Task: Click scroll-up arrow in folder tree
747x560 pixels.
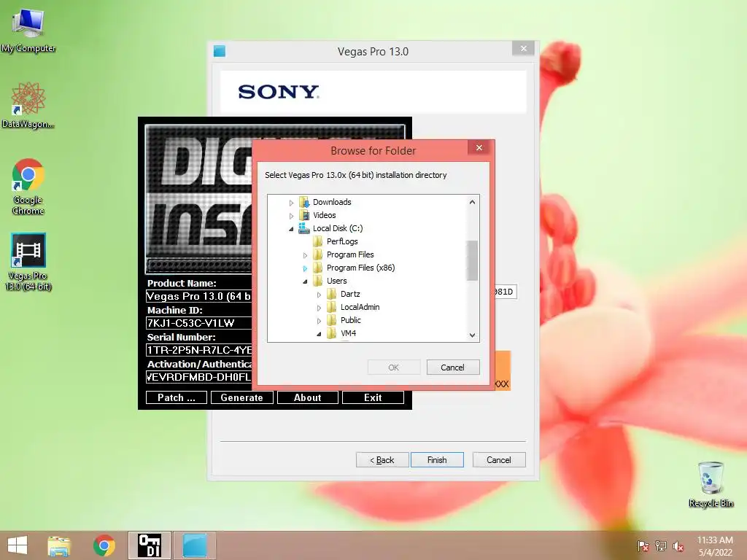Action: click(472, 202)
